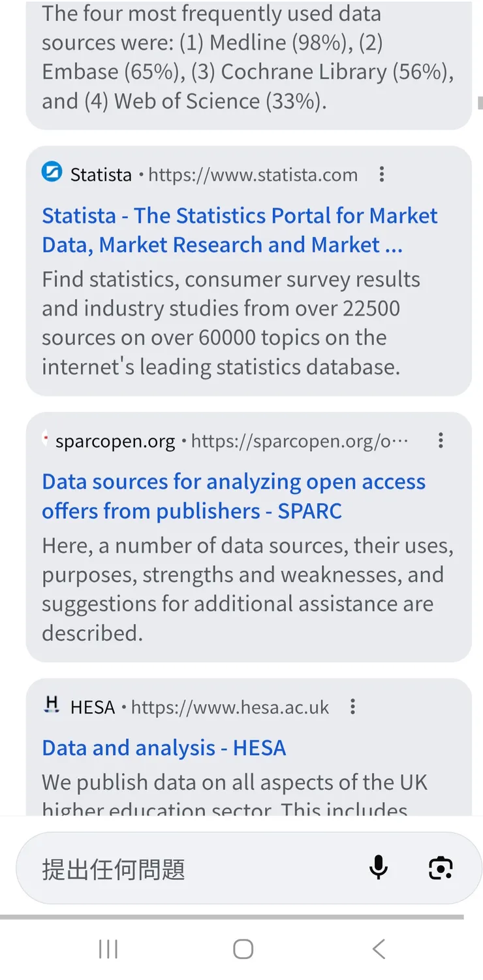This screenshot has height=980, width=483.
Task: Click the page scrollbar indicator
Action: [x=480, y=103]
